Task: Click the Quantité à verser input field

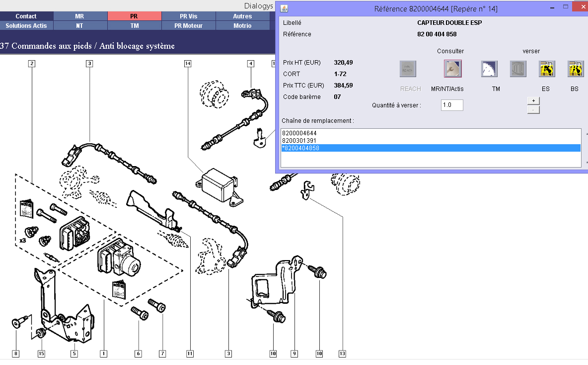Action: (x=452, y=105)
